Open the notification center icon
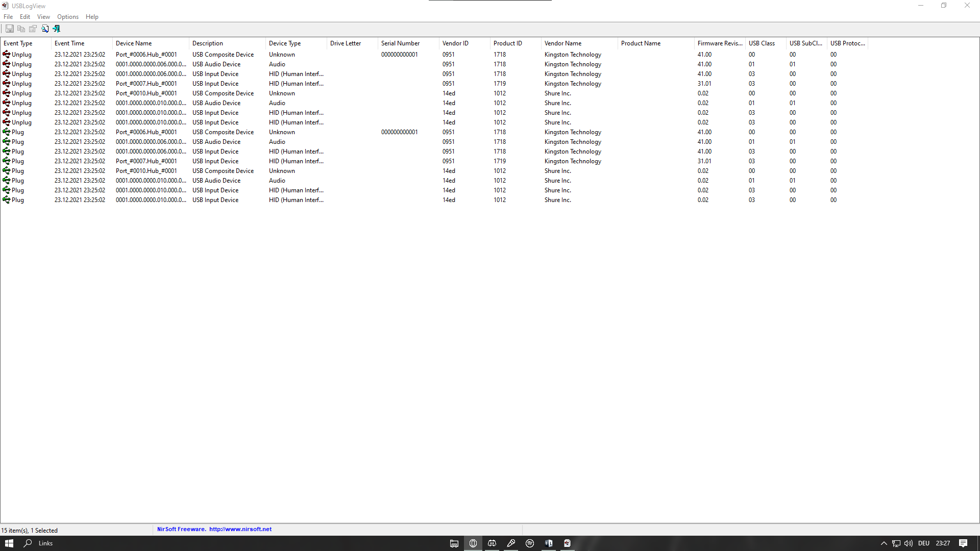Viewport: 980px width, 551px height. 963,543
